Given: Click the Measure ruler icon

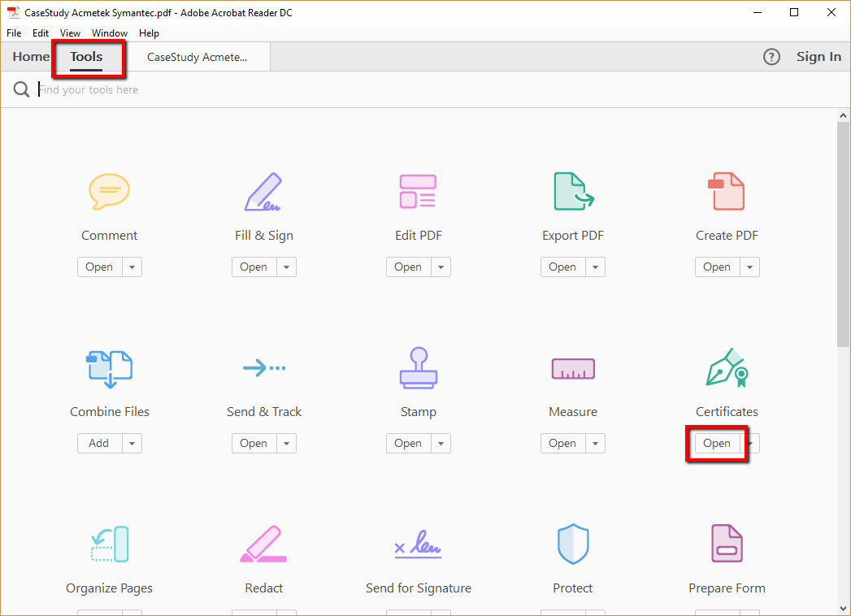Looking at the screenshot, I should [573, 369].
